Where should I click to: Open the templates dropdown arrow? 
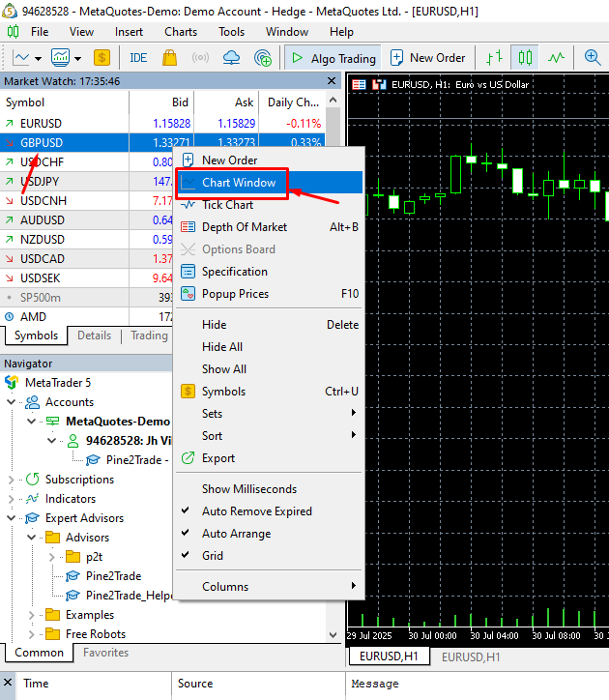[77, 58]
